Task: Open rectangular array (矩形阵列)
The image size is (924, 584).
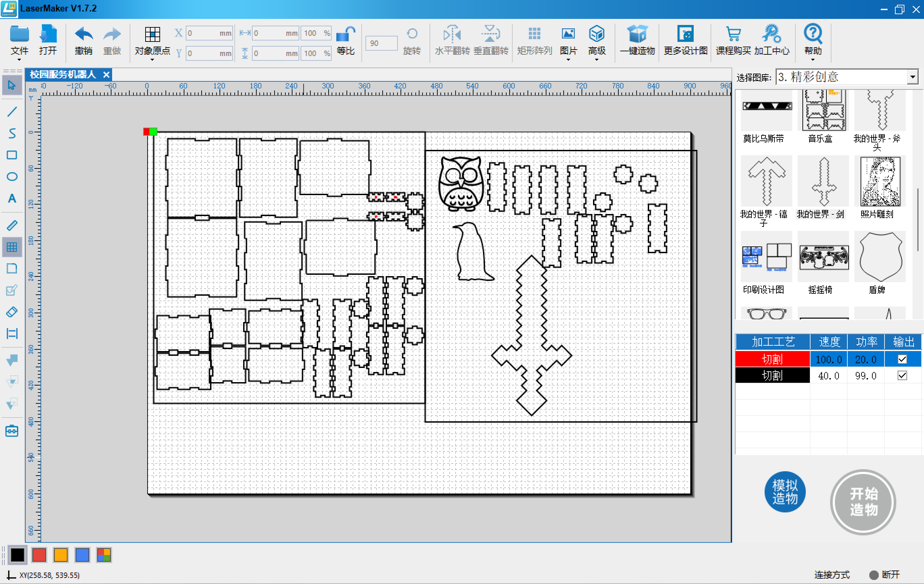Action: click(534, 41)
